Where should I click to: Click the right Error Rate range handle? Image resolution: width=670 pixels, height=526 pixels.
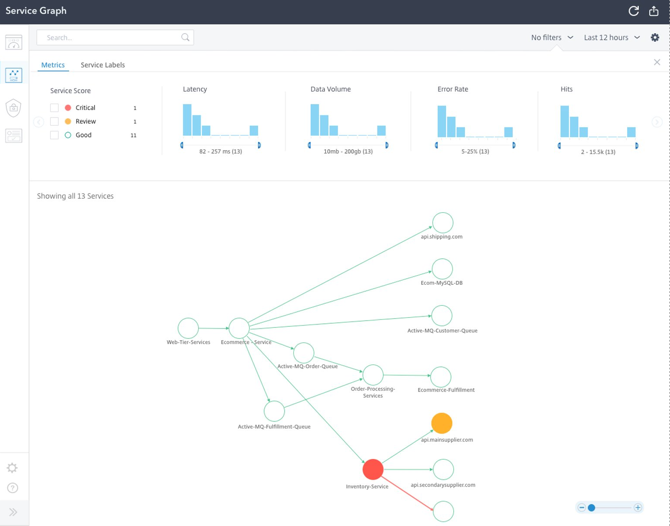pyautogui.click(x=514, y=145)
